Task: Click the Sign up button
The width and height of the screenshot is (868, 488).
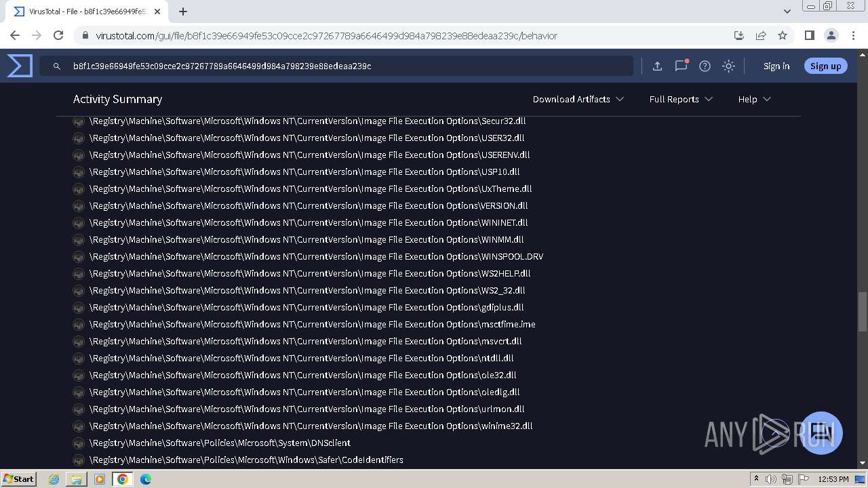Action: (x=825, y=66)
